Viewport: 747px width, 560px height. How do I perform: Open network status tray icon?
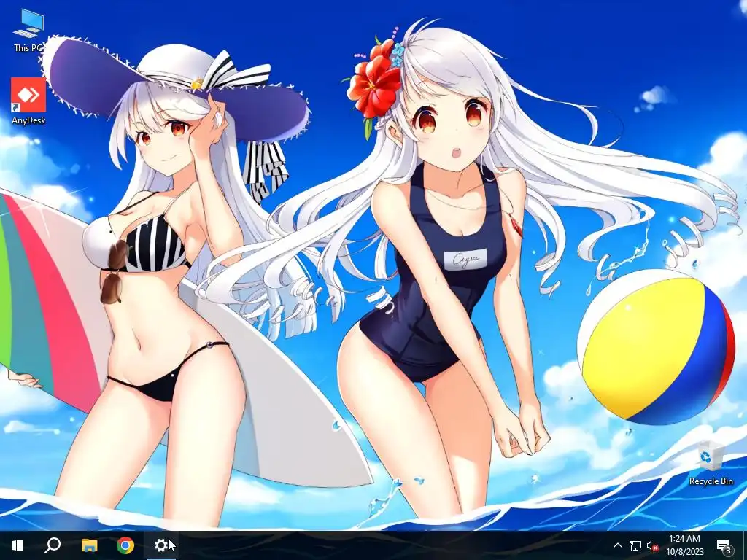tap(635, 545)
